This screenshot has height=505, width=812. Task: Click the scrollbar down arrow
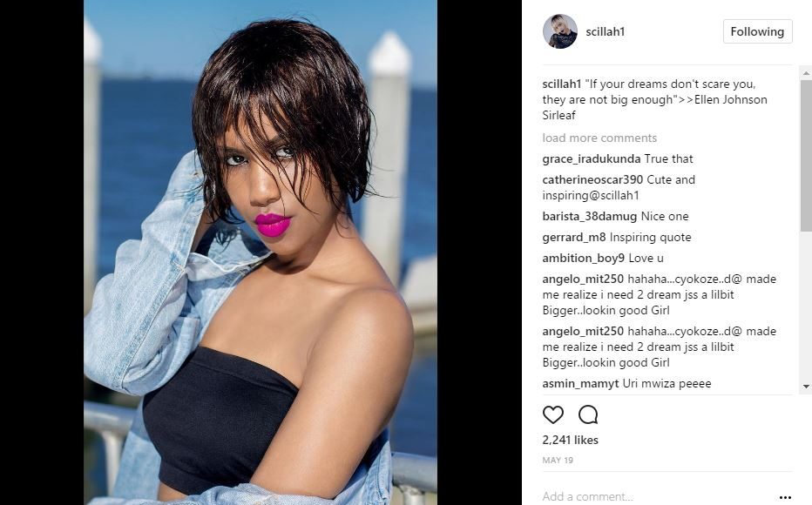(806, 387)
